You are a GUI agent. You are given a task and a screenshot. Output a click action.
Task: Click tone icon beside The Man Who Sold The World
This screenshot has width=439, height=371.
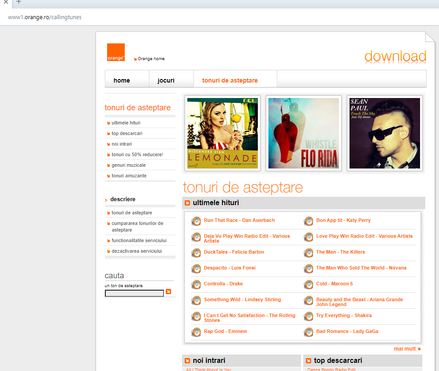coord(308,269)
